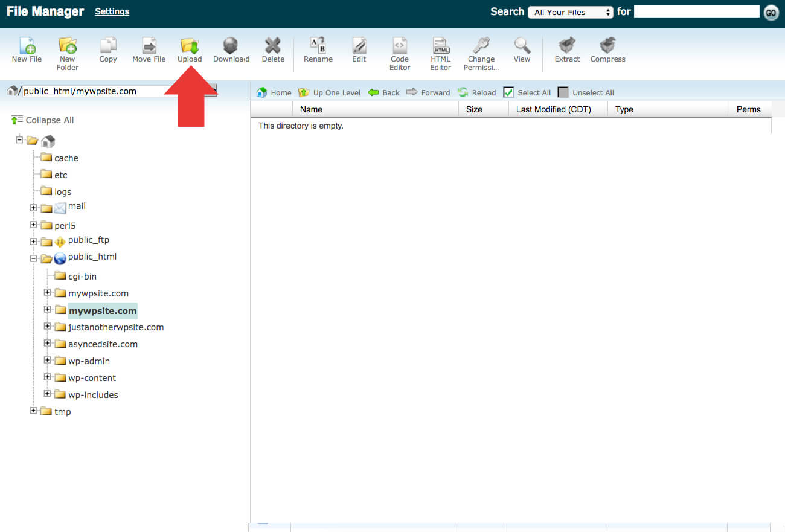Open the Change Permissions tool

[481, 54]
